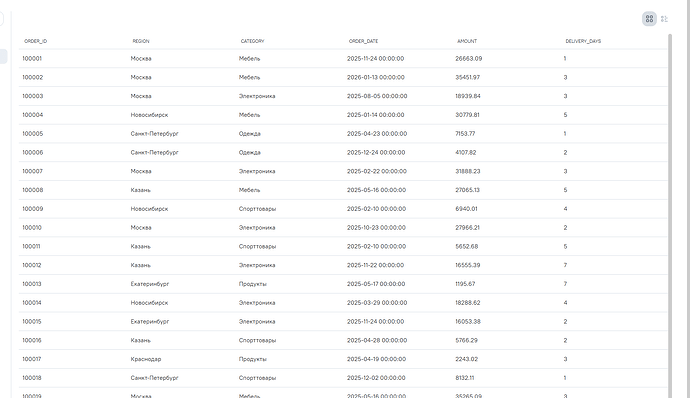Switch to the shapes chart view icon

pos(664,19)
